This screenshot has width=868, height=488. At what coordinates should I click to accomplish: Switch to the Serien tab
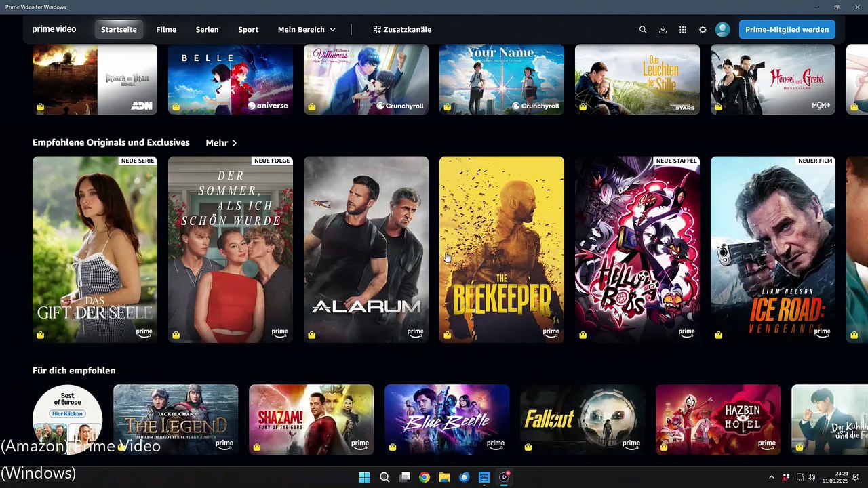point(207,30)
